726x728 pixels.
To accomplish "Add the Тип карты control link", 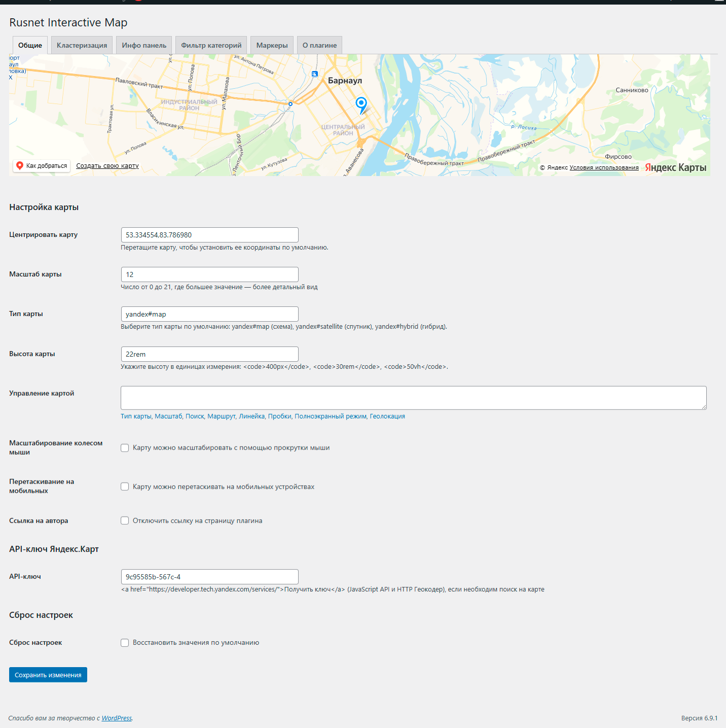I will tap(136, 417).
